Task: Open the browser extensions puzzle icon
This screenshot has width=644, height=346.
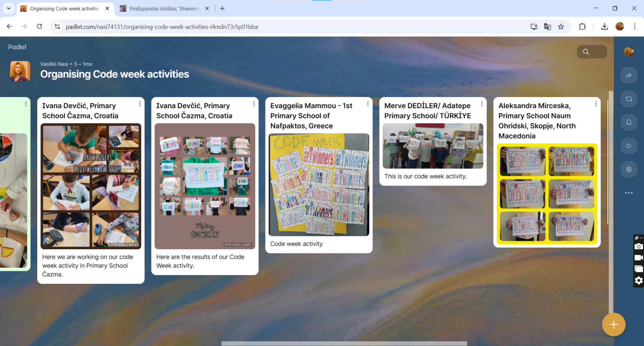Action: pos(582,27)
